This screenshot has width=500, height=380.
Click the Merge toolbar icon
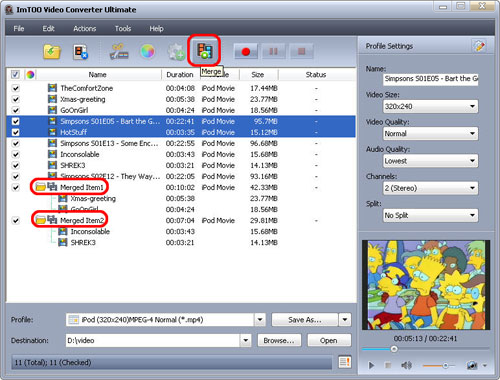tap(204, 51)
